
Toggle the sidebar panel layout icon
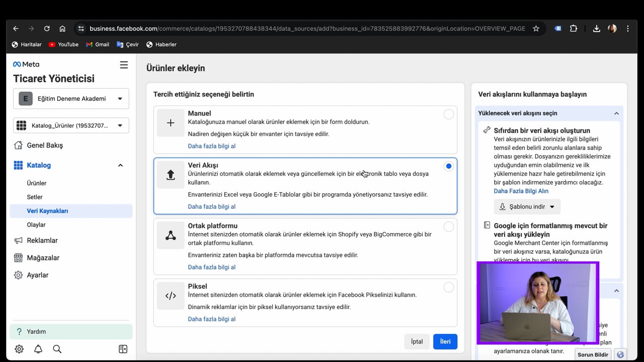pyautogui.click(x=123, y=349)
